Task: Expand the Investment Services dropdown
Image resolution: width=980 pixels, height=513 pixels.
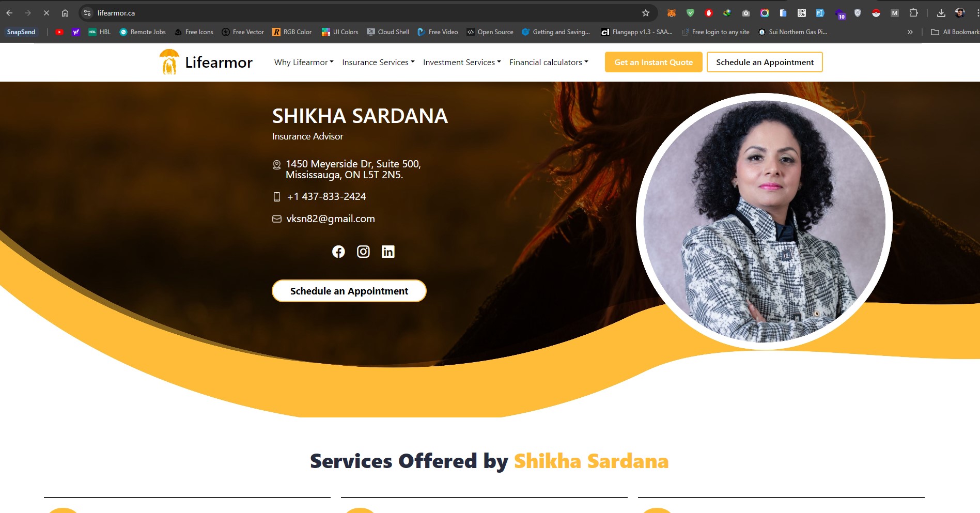Action: (462, 62)
